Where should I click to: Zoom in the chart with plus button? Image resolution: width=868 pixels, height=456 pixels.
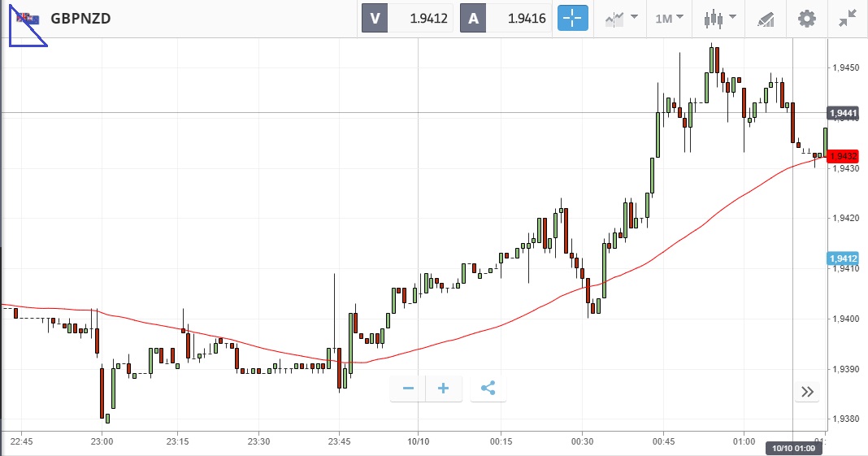[x=444, y=389]
